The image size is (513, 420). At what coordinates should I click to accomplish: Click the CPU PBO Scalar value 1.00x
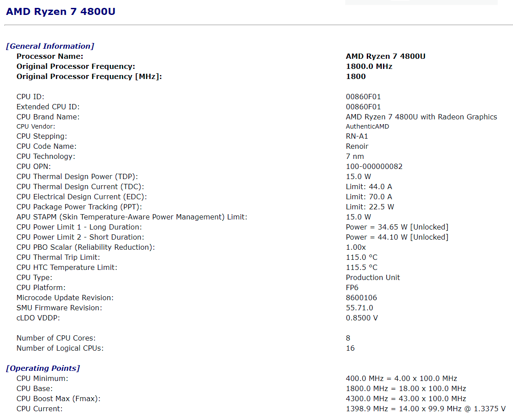pos(356,248)
